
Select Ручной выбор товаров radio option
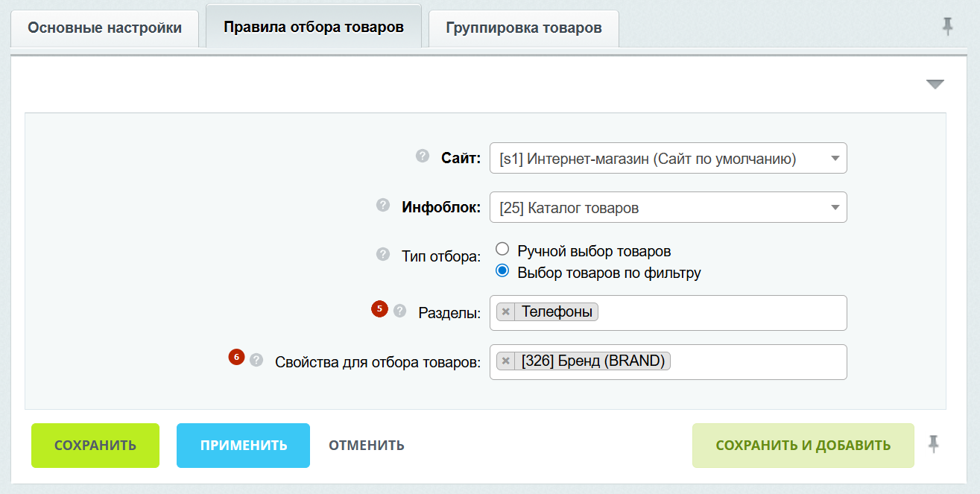[502, 250]
